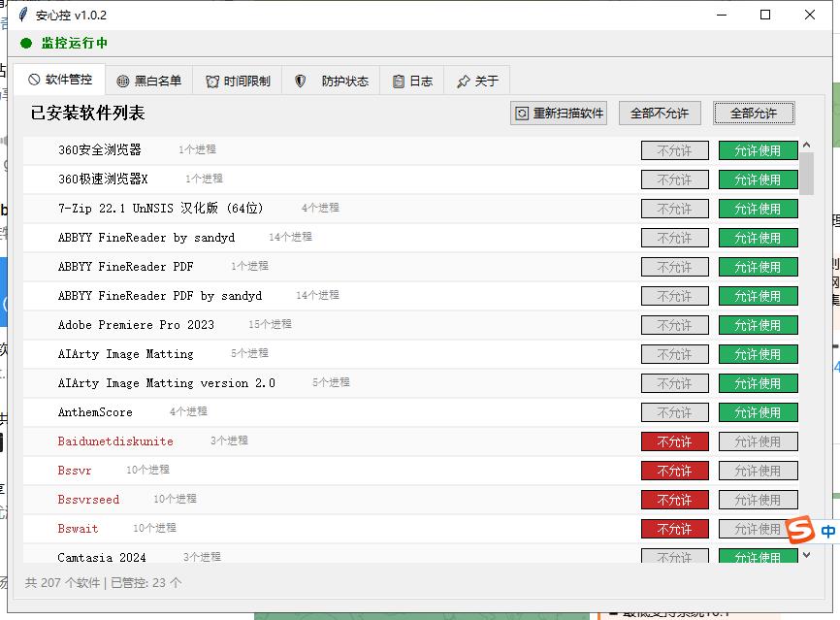Image resolution: width=840 pixels, height=620 pixels.
Task: Click the list scrollbar down arrow
Action: (807, 556)
